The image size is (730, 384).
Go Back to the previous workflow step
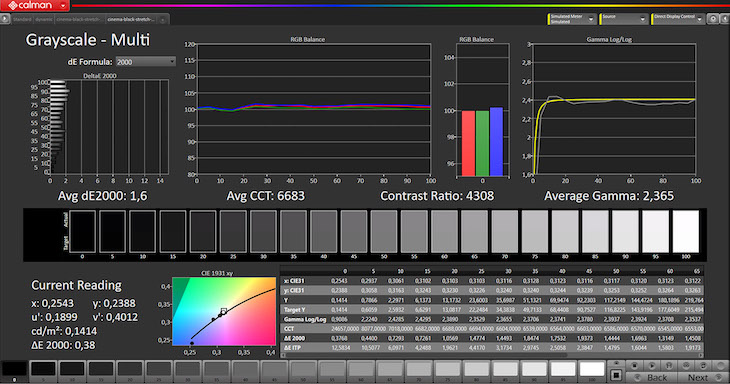(x=652, y=377)
